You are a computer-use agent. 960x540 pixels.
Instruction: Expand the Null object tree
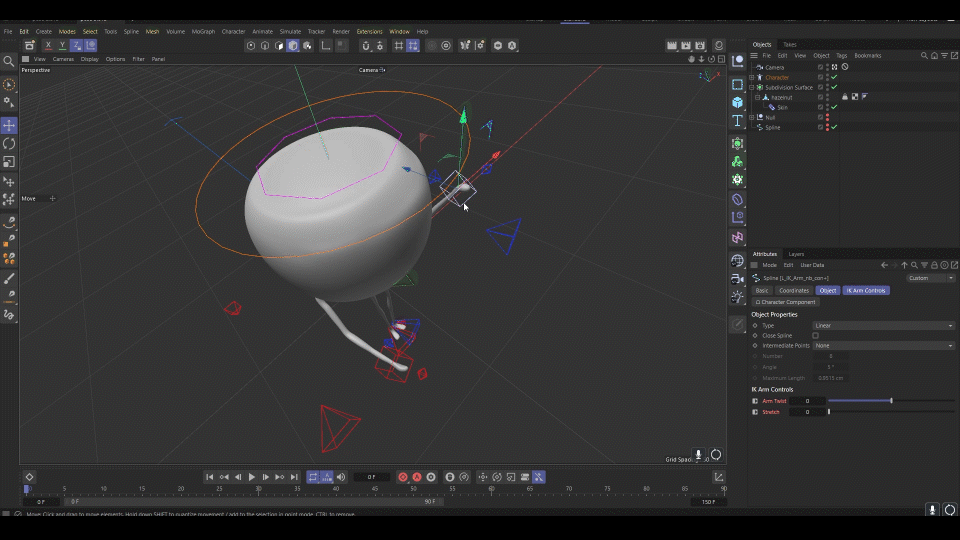752,117
